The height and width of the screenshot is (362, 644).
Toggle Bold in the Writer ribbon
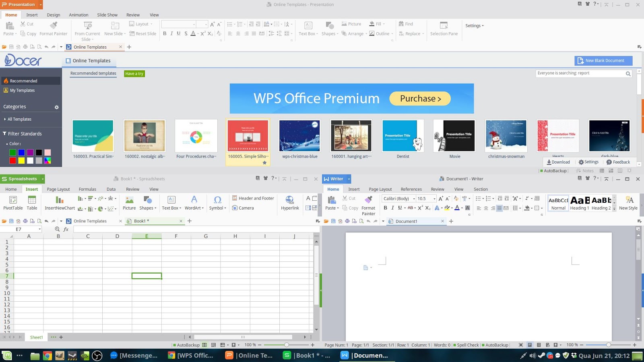385,208
